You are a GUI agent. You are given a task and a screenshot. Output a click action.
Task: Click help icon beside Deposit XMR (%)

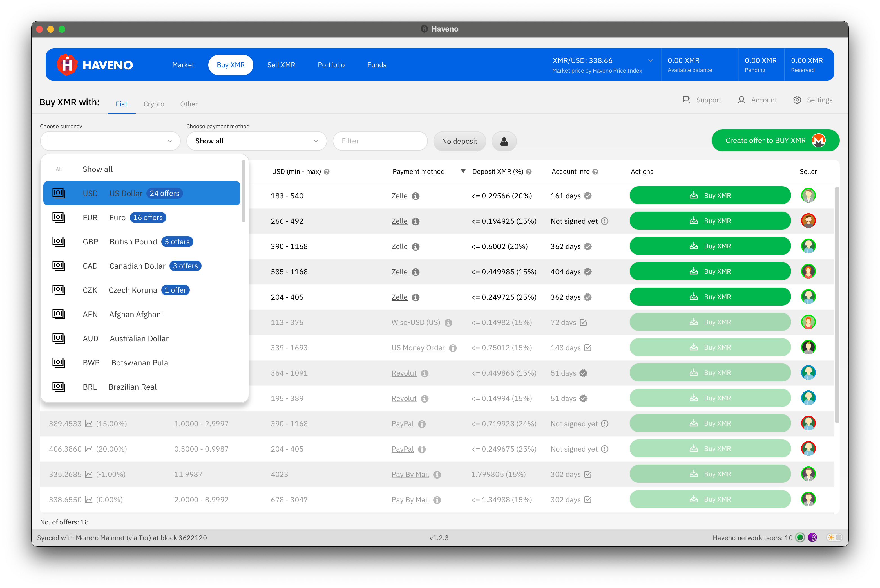[x=529, y=172]
